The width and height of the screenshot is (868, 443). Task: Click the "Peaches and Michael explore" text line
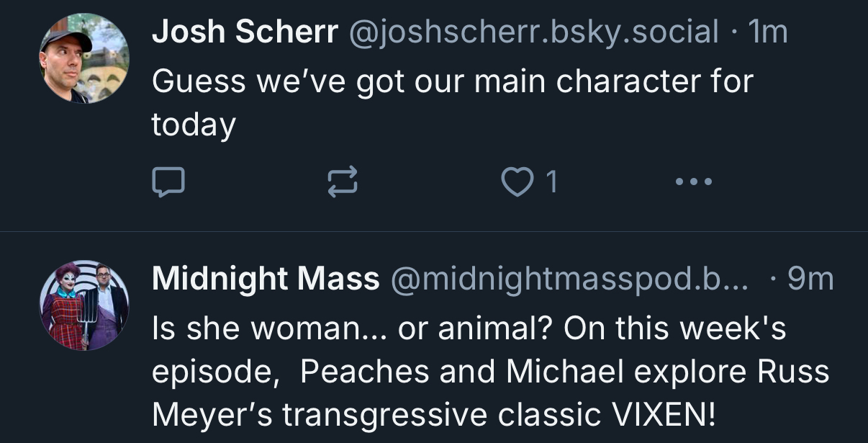[x=489, y=372]
